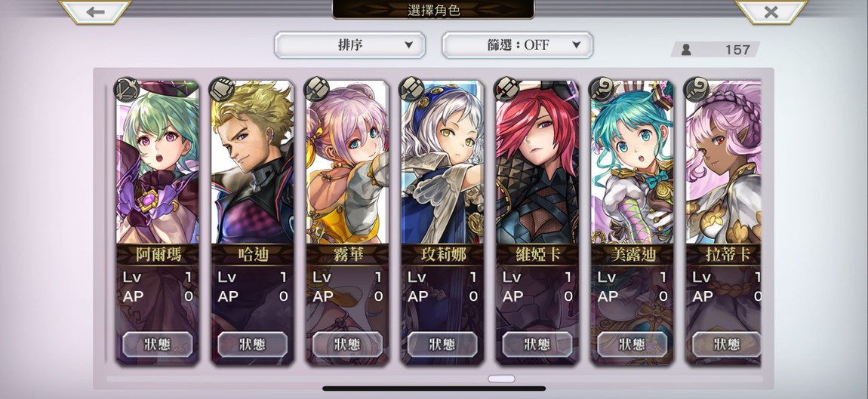The image size is (868, 399).
Task: Click the class icon on 維婭卡's card
Action: tap(507, 89)
